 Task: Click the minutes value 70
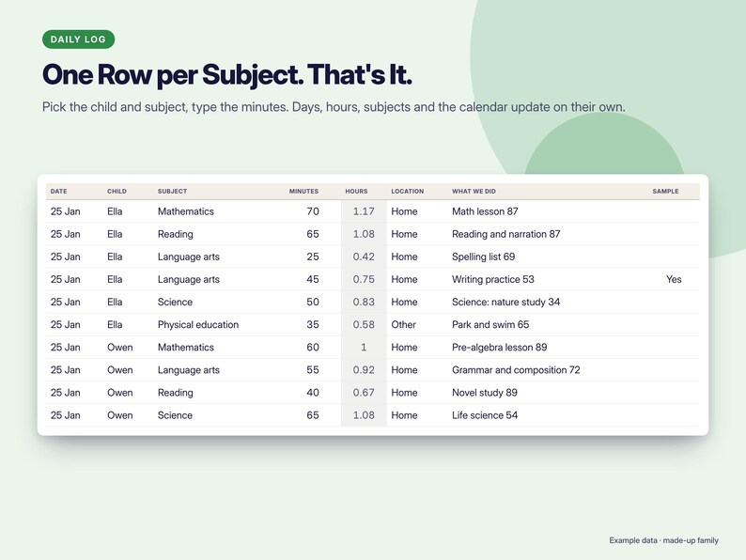tap(313, 211)
